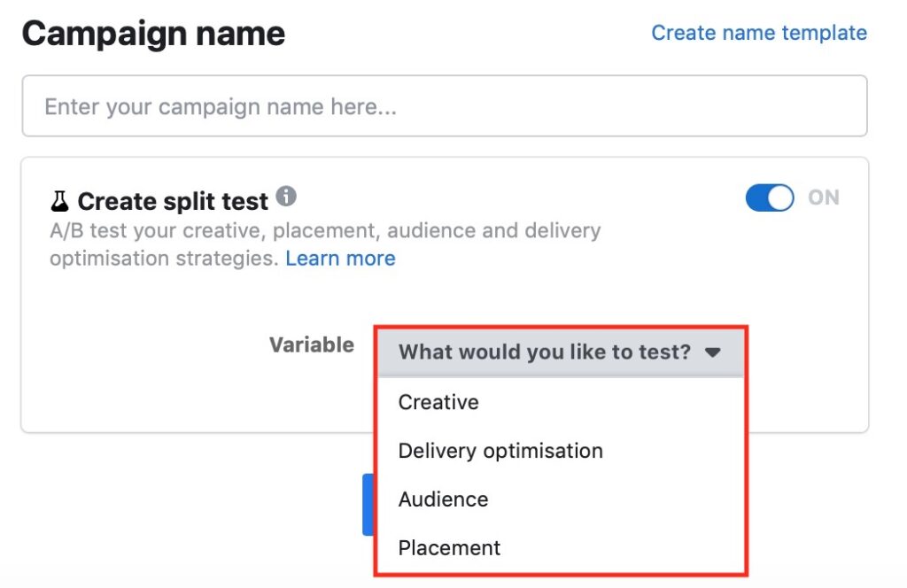Choose Delivery optimisation as test variable
The image size is (907, 588).
pos(501,451)
